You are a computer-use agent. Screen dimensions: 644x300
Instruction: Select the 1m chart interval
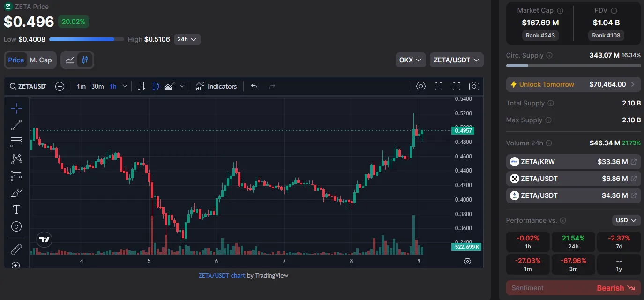82,86
